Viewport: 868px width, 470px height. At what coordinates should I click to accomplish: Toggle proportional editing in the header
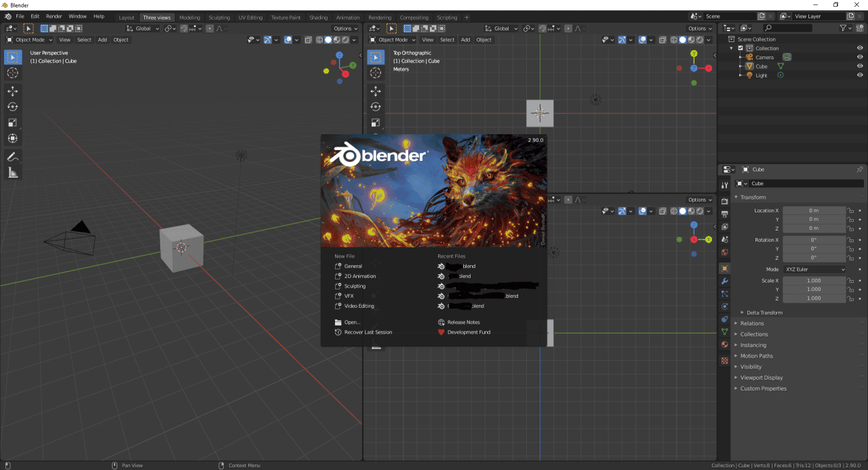pos(210,28)
